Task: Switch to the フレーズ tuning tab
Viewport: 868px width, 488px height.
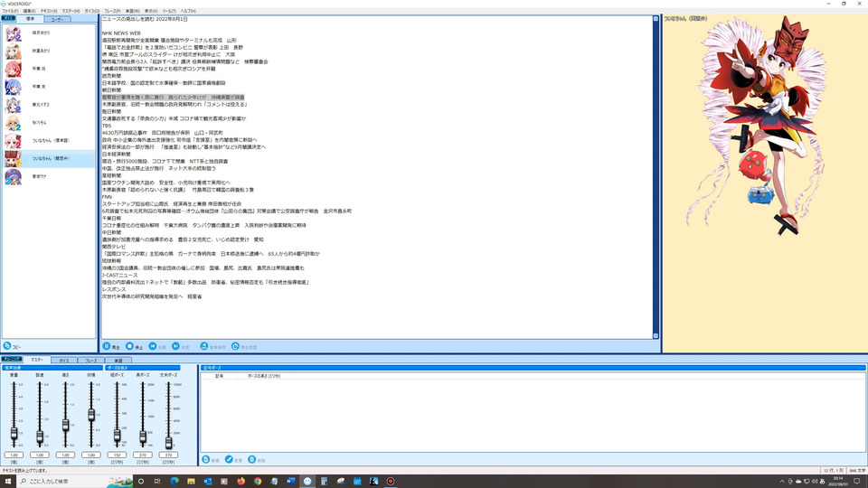Action: click(x=91, y=361)
